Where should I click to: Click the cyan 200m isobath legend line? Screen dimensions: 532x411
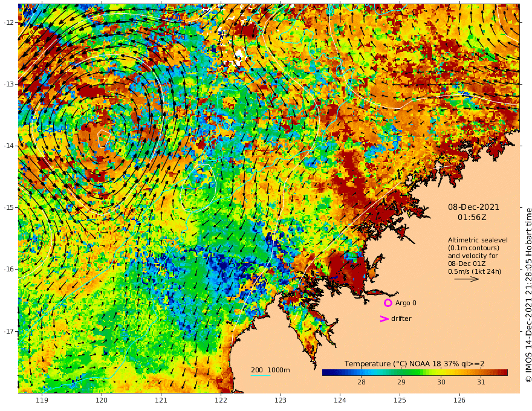261,375
